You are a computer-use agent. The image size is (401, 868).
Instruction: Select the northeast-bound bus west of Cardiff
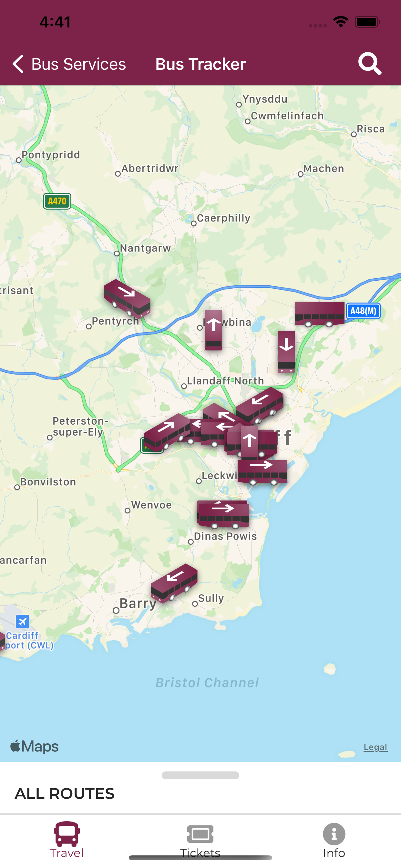click(x=167, y=432)
